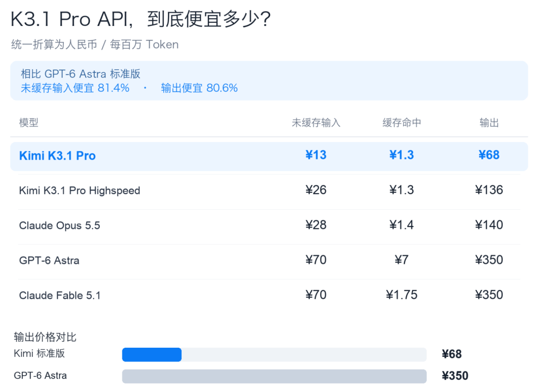The image size is (538, 392).
Task: Select the ¥136 output price
Action: [489, 190]
